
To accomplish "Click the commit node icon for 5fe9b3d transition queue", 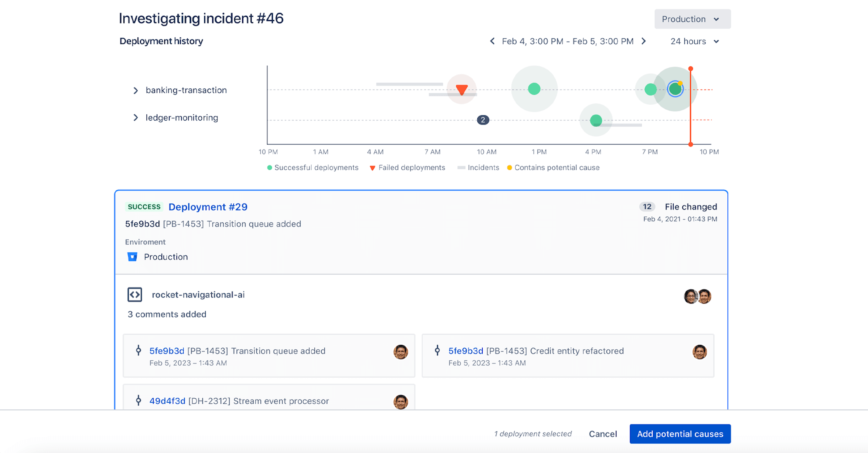I will click(139, 351).
